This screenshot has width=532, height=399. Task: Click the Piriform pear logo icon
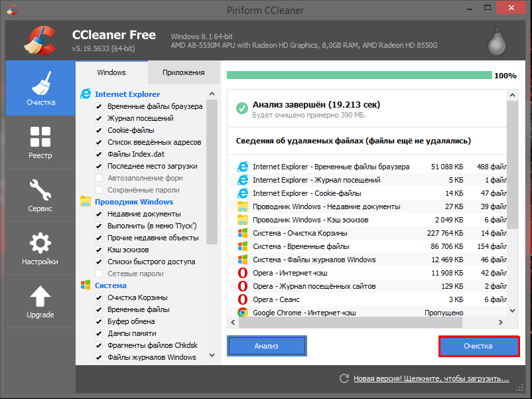(496, 41)
